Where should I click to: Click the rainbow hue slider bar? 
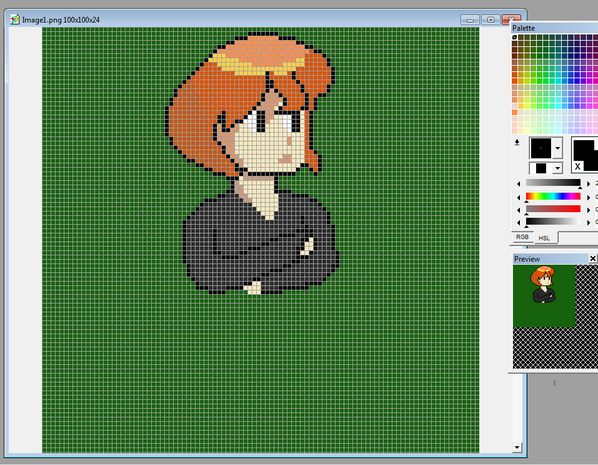pyautogui.click(x=553, y=196)
